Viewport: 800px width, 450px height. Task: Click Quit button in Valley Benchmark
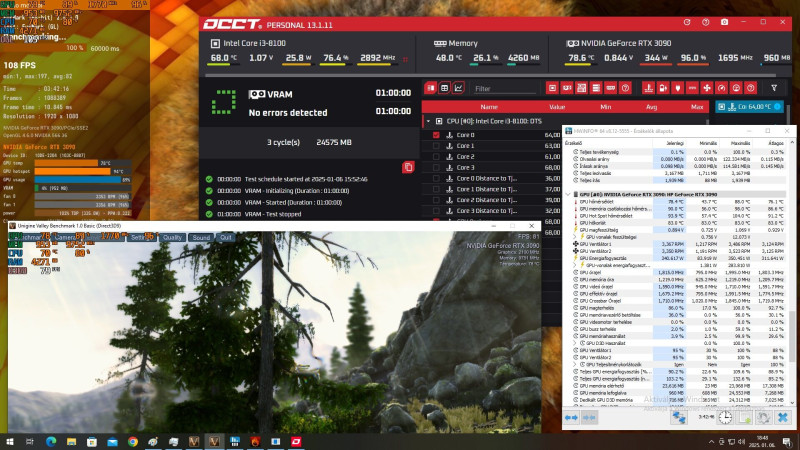pyautogui.click(x=226, y=238)
